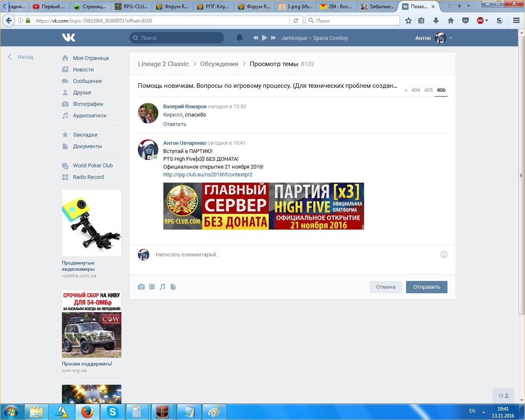Open Windows Start menu
Viewport: 525px width, 420px height.
pyautogui.click(x=11, y=412)
